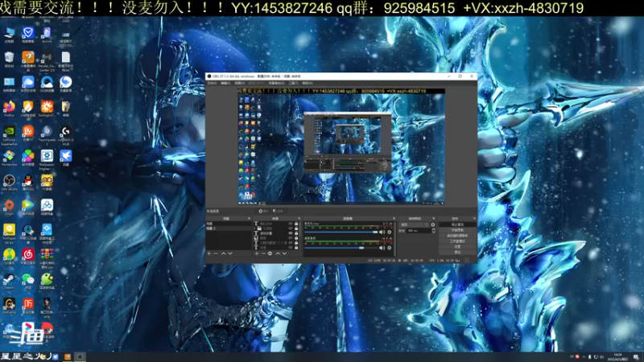This screenshot has height=362, width=644.
Task: Click the audio mixer vertical scrollbar
Action: tap(395, 240)
